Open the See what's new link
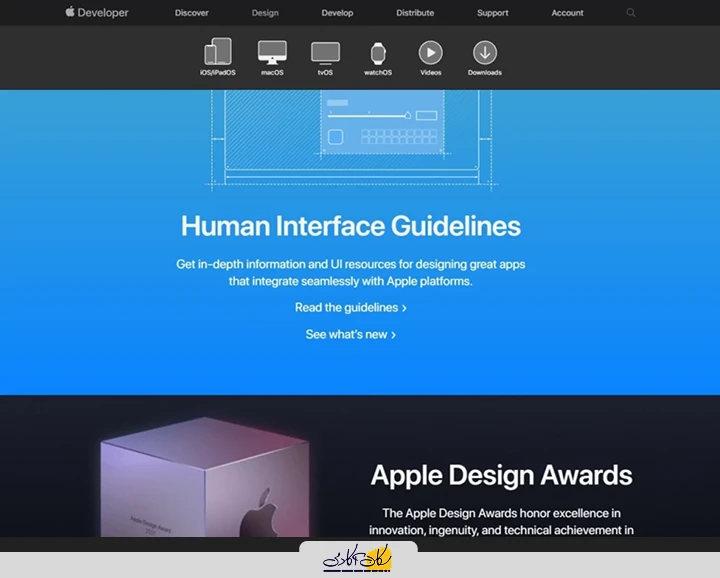720x578 pixels. (x=350, y=335)
